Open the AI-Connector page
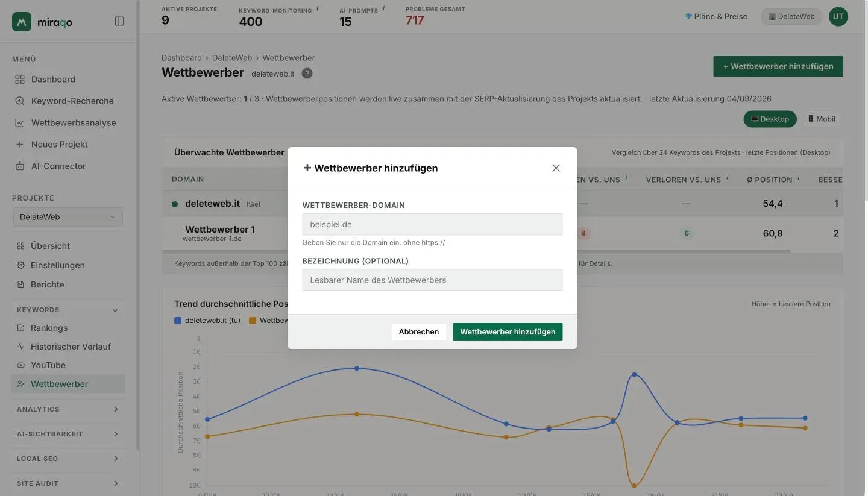Viewport: 868px width, 496px height. coord(58,166)
